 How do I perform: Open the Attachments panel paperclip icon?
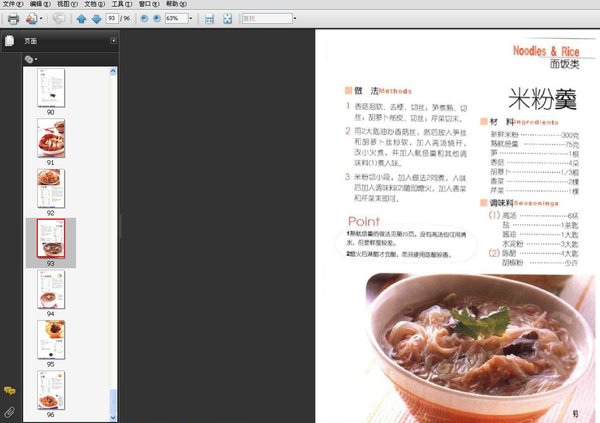pos(10,412)
